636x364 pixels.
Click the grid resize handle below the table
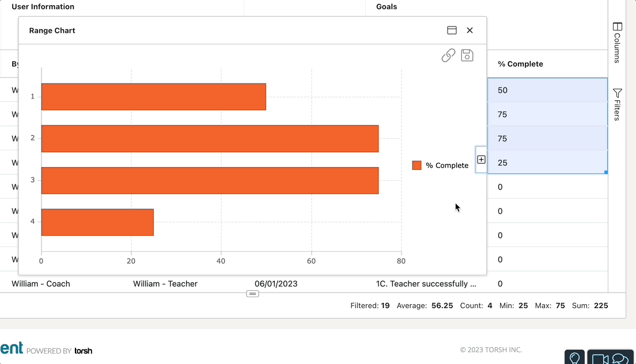(252, 294)
